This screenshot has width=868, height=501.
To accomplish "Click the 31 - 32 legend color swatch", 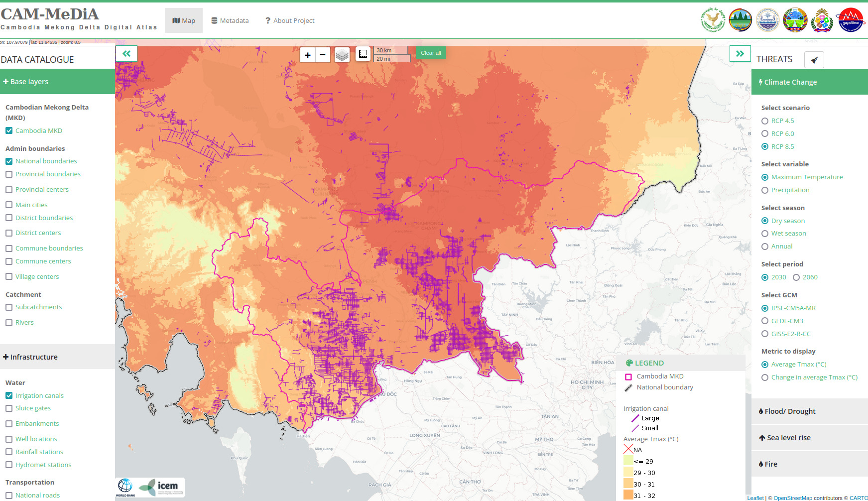I will (x=629, y=495).
